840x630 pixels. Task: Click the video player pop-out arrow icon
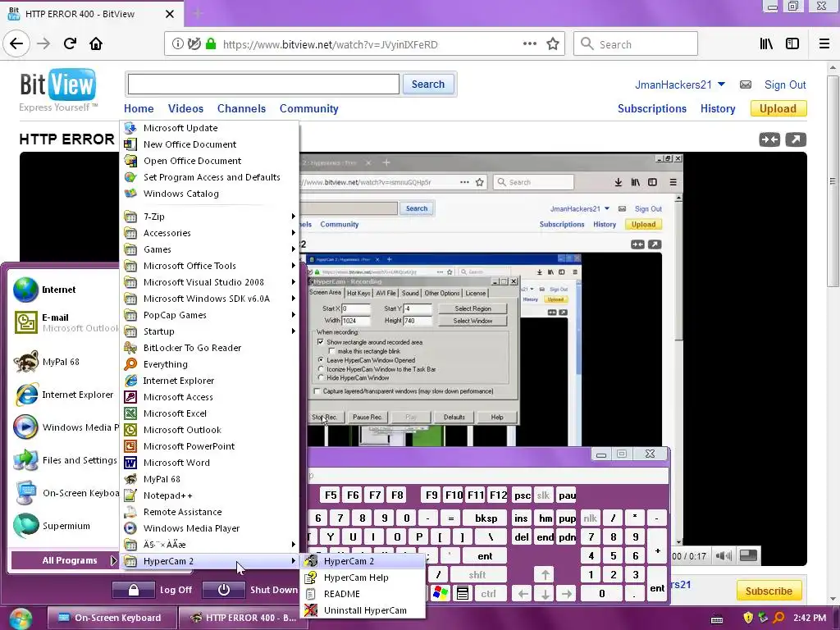click(796, 139)
